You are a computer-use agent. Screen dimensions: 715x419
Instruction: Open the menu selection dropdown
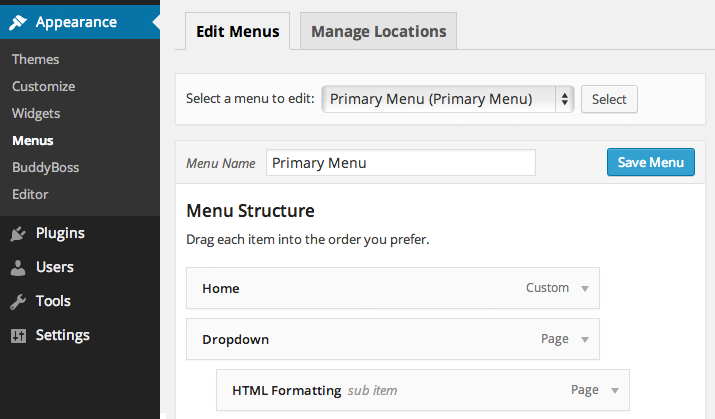pyautogui.click(x=447, y=99)
